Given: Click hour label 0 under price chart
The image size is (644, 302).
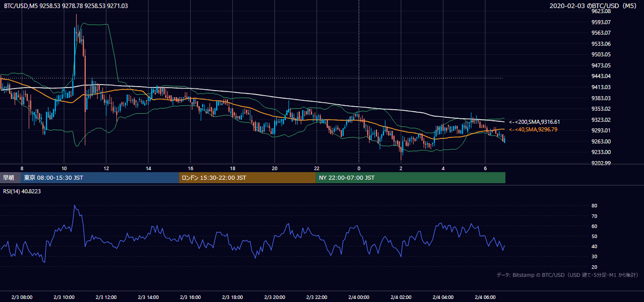Looking at the screenshot, I should (x=359, y=168).
